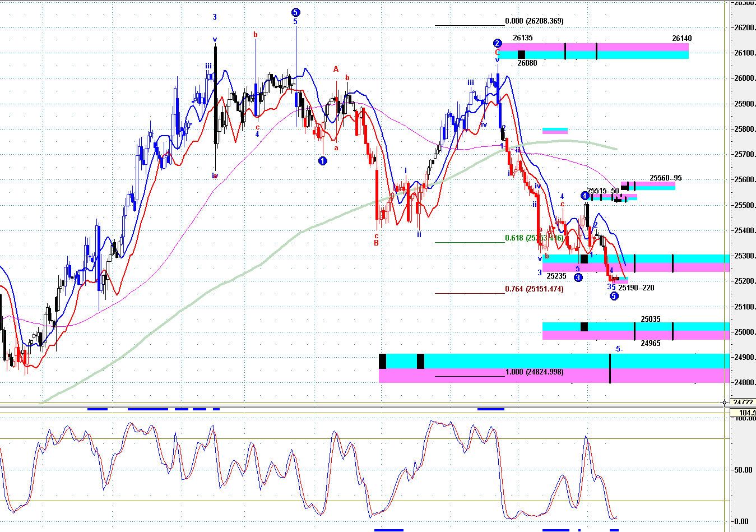756x532 pixels.
Task: Select the 24722 cursor price readout
Action: [743, 403]
